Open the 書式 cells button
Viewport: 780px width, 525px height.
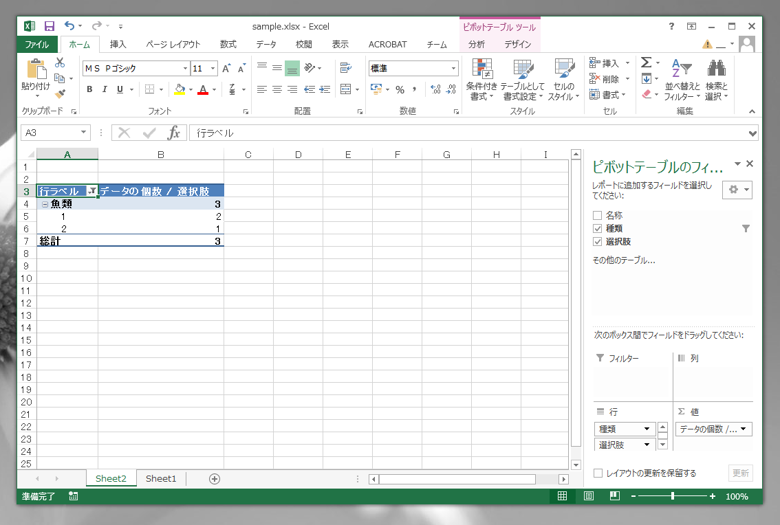pos(607,95)
